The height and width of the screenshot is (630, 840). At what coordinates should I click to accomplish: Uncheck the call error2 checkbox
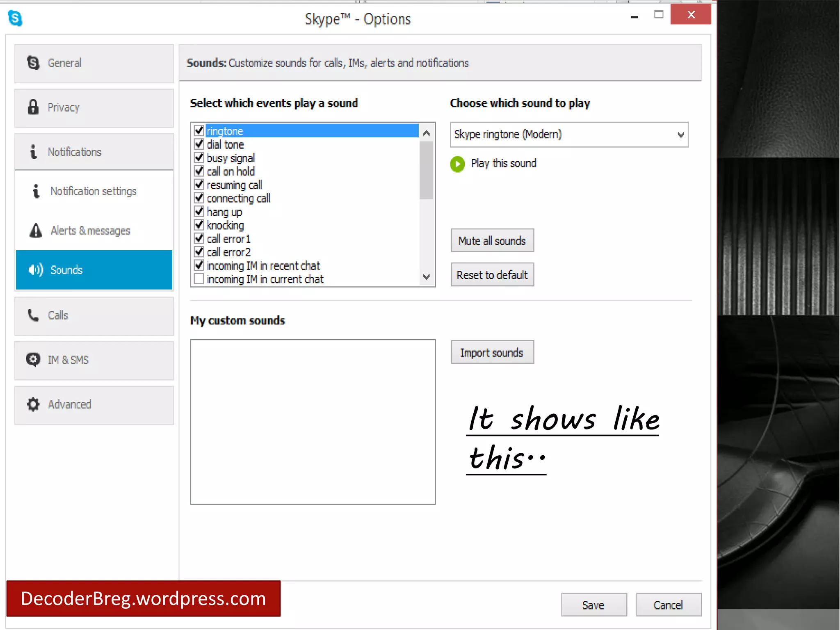(199, 252)
